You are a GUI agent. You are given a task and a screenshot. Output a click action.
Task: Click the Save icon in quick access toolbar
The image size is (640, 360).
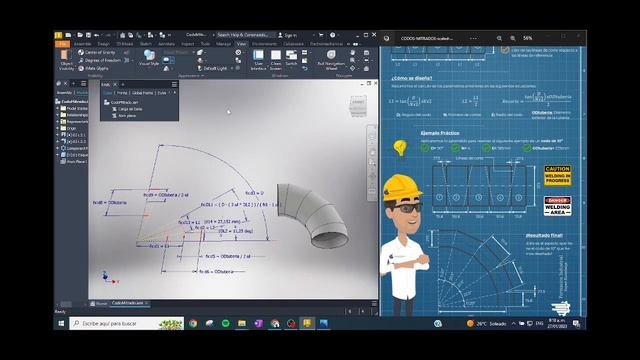click(x=88, y=35)
